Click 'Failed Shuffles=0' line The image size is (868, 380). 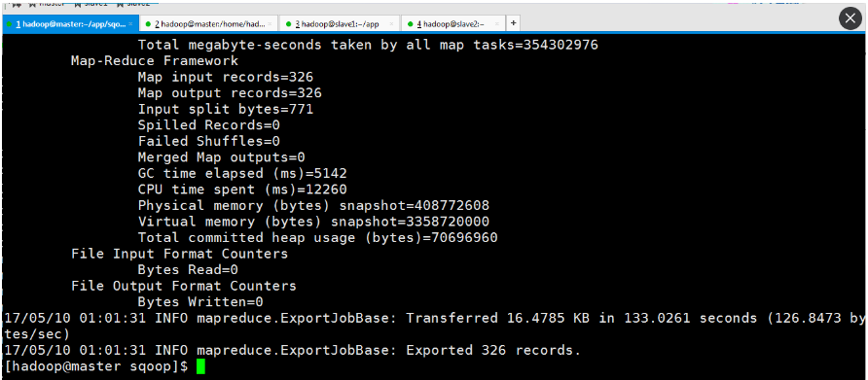[x=208, y=142]
